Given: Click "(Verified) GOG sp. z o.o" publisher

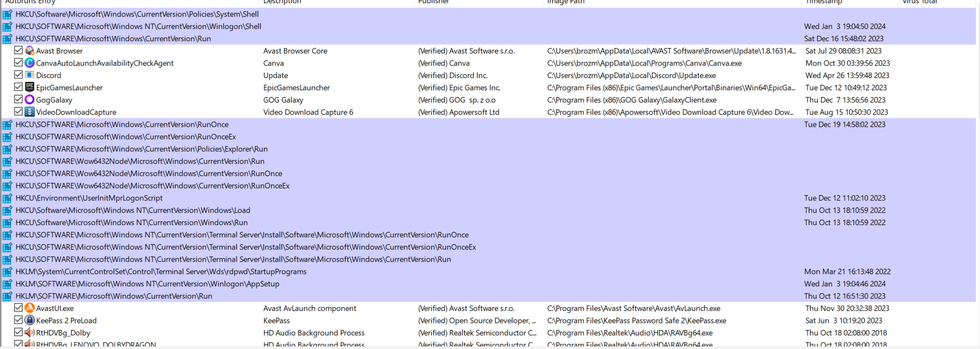Looking at the screenshot, I should pyautogui.click(x=457, y=100).
